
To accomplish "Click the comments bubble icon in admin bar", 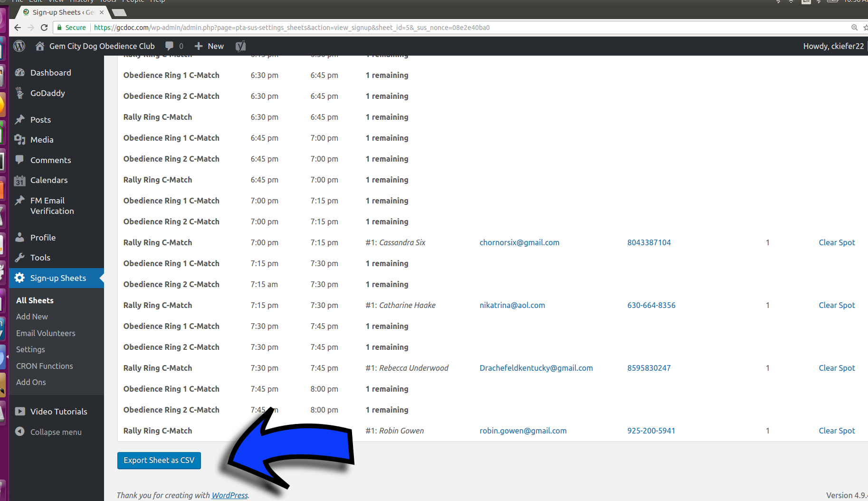I will 170,46.
